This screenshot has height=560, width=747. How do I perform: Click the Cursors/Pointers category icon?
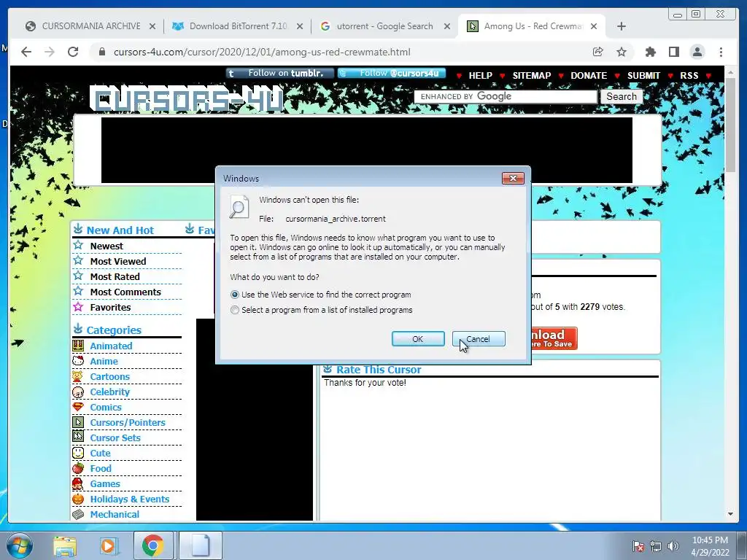[78, 422]
